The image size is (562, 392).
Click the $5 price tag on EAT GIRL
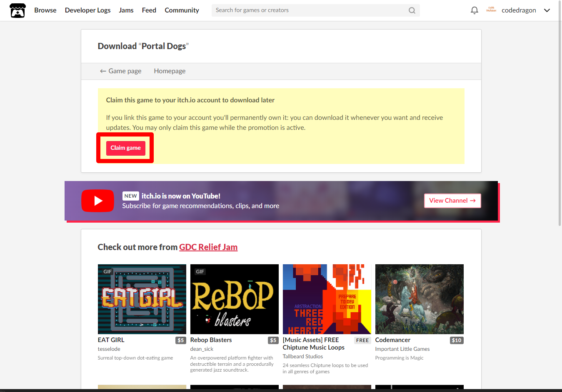coord(181,340)
